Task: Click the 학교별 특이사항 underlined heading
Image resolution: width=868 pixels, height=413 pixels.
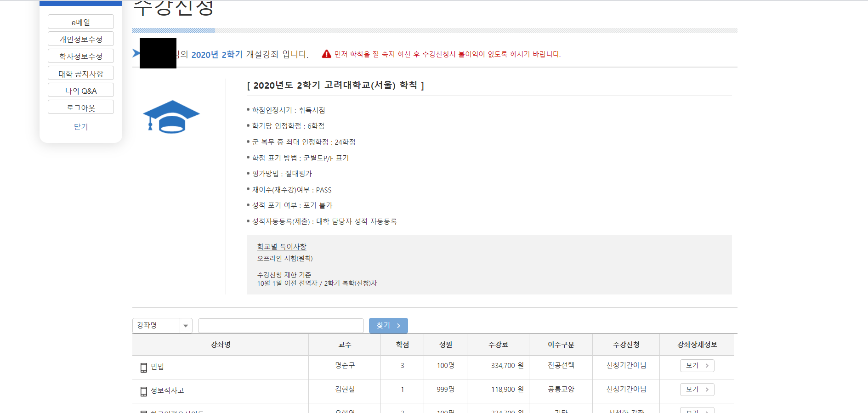Action: (x=282, y=247)
